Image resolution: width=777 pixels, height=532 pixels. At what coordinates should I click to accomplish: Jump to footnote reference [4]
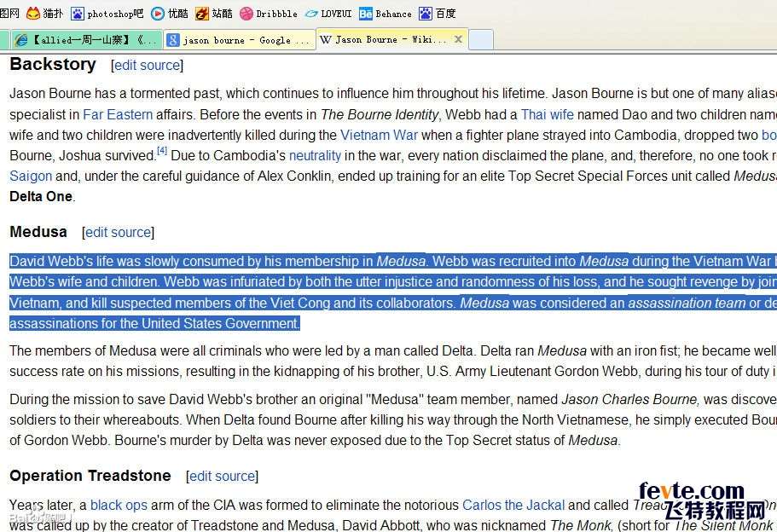[x=162, y=151]
